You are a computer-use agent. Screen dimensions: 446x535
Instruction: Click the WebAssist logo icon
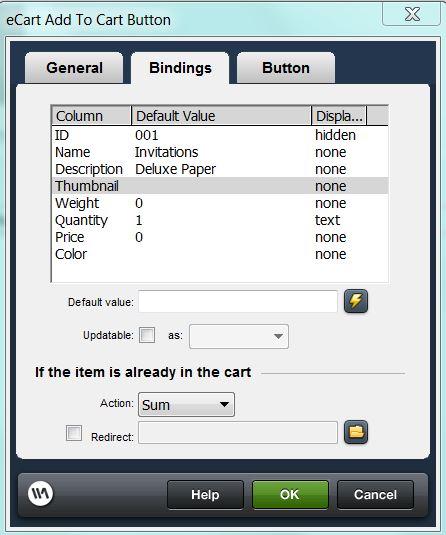coord(41,493)
